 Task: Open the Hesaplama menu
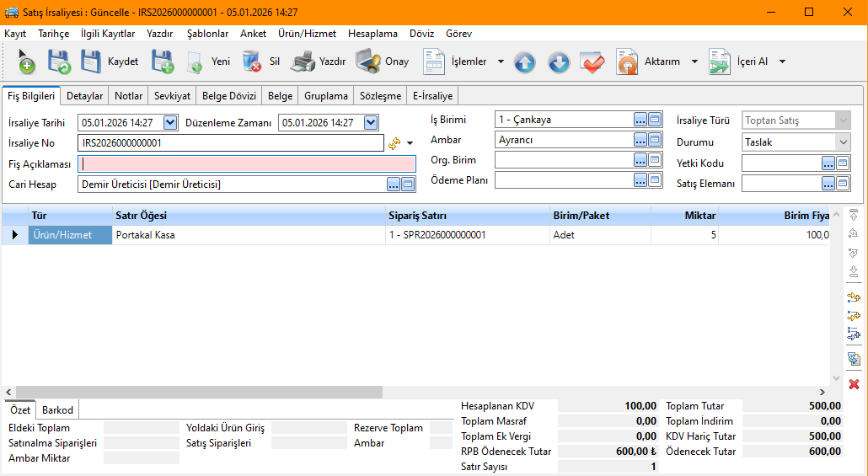click(x=372, y=34)
